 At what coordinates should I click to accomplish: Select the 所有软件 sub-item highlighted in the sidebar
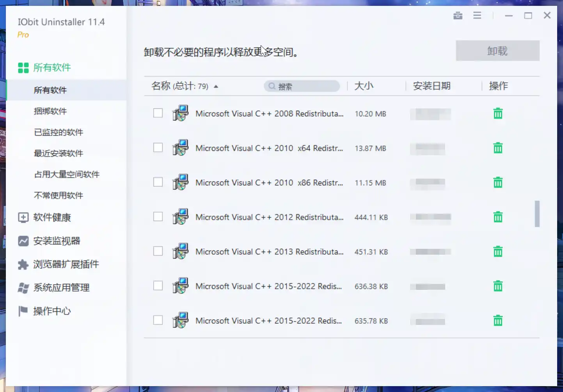[x=66, y=90]
